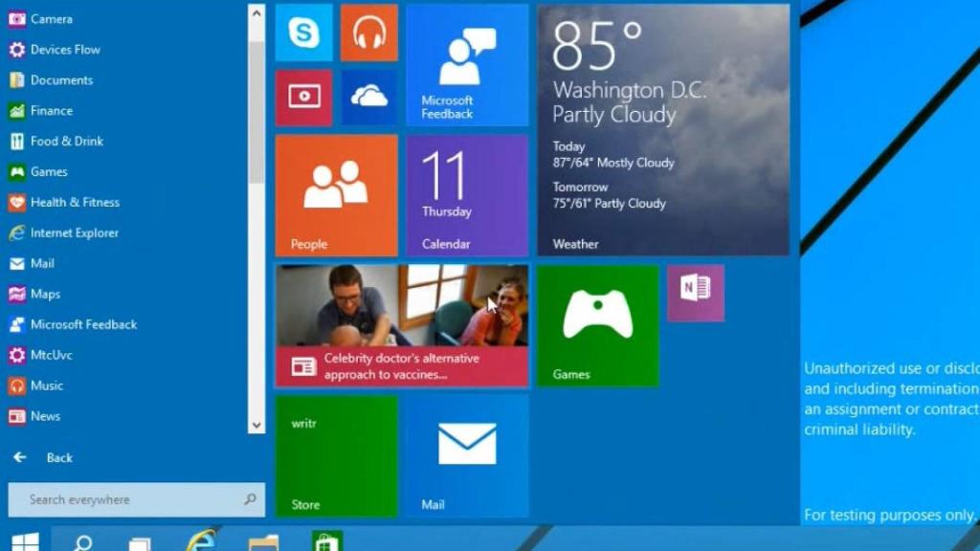Open the People tile
The height and width of the screenshot is (551, 980).
(x=336, y=191)
